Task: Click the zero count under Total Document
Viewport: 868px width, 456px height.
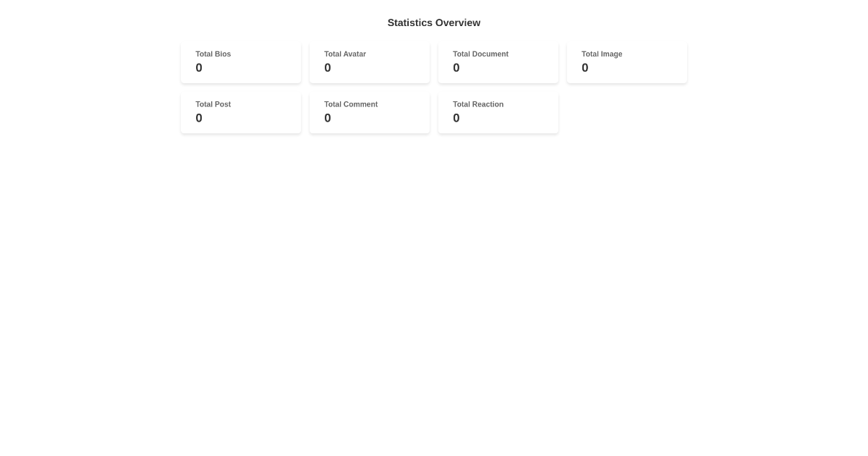Action: click(x=456, y=67)
